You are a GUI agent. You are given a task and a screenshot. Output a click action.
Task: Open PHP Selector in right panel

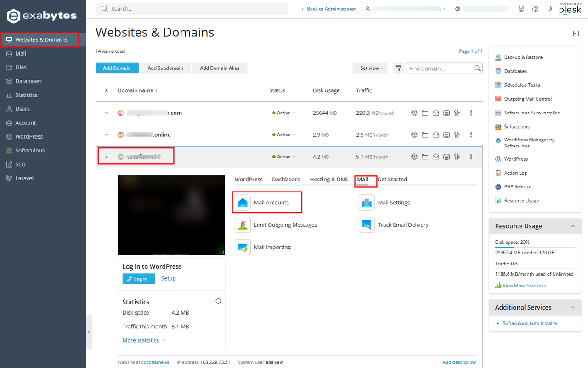(x=518, y=187)
